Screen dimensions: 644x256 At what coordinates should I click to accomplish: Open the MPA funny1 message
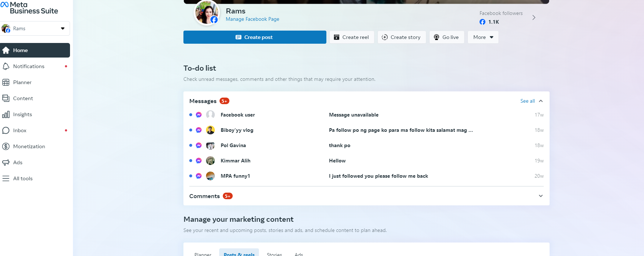366,176
